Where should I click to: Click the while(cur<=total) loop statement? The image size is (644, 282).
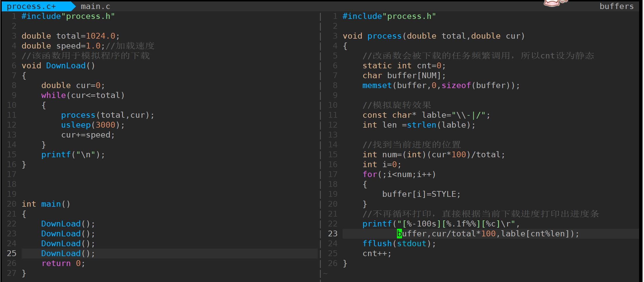coord(83,95)
